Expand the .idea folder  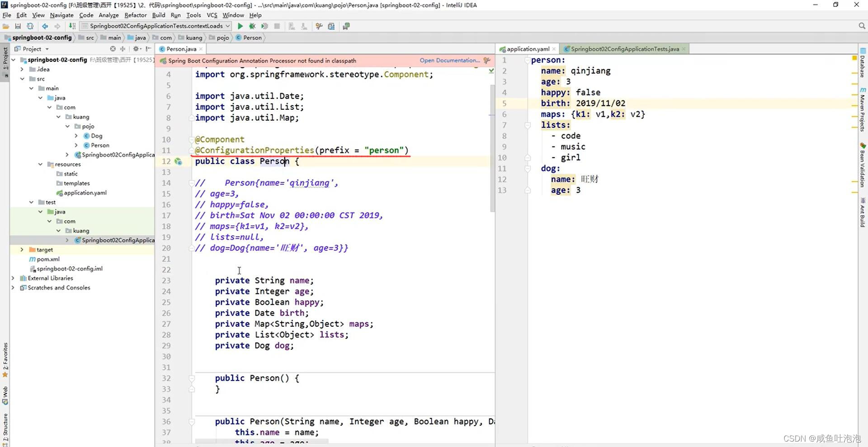coord(22,69)
